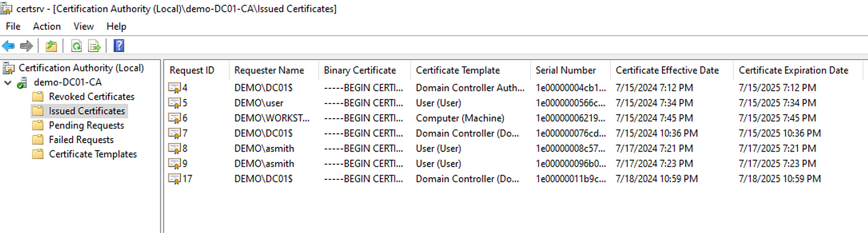Click the Failed Requests folder icon

(38, 140)
